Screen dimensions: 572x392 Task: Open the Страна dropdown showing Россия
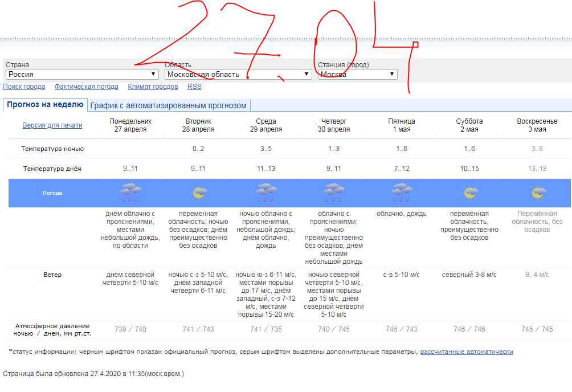pyautogui.click(x=83, y=74)
